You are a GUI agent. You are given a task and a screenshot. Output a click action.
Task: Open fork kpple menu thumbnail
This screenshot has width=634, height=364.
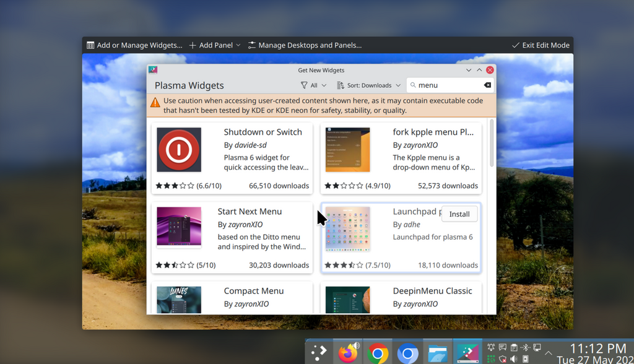(348, 150)
